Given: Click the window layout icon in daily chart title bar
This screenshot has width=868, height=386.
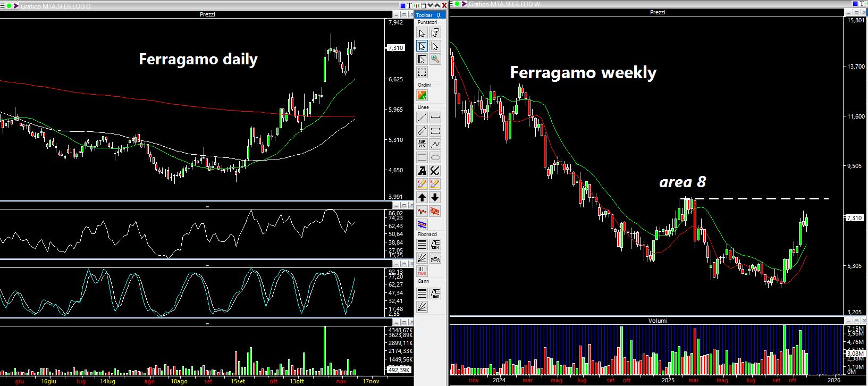Looking at the screenshot, I should pyautogui.click(x=424, y=6).
